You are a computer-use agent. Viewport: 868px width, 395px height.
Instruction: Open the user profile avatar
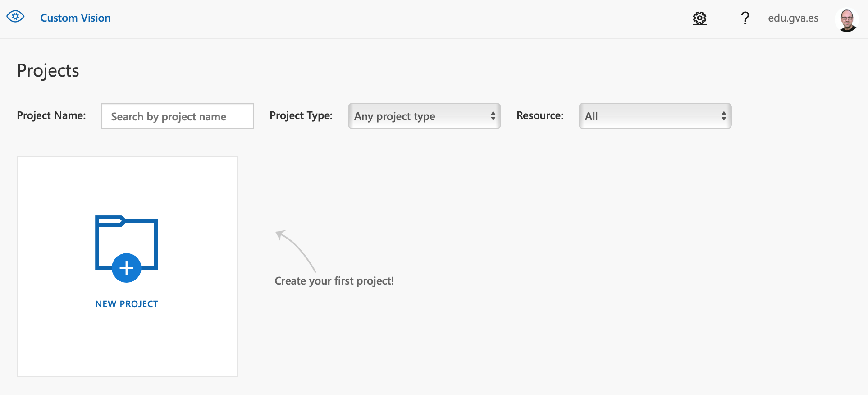click(x=847, y=20)
